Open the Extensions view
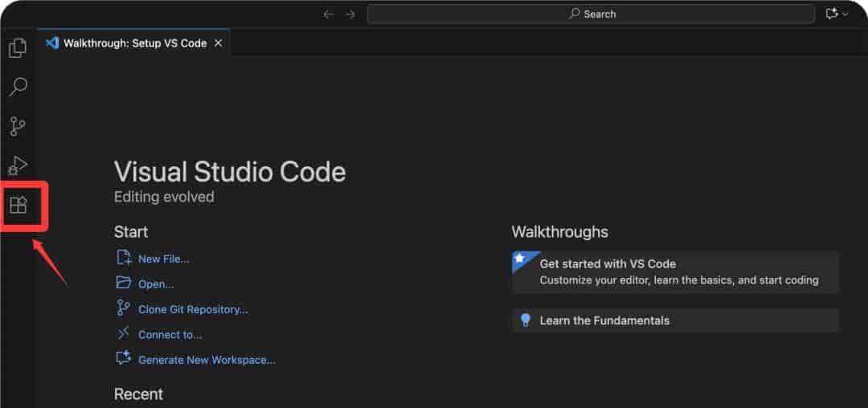Screen dimensions: 868x408 click(18, 206)
